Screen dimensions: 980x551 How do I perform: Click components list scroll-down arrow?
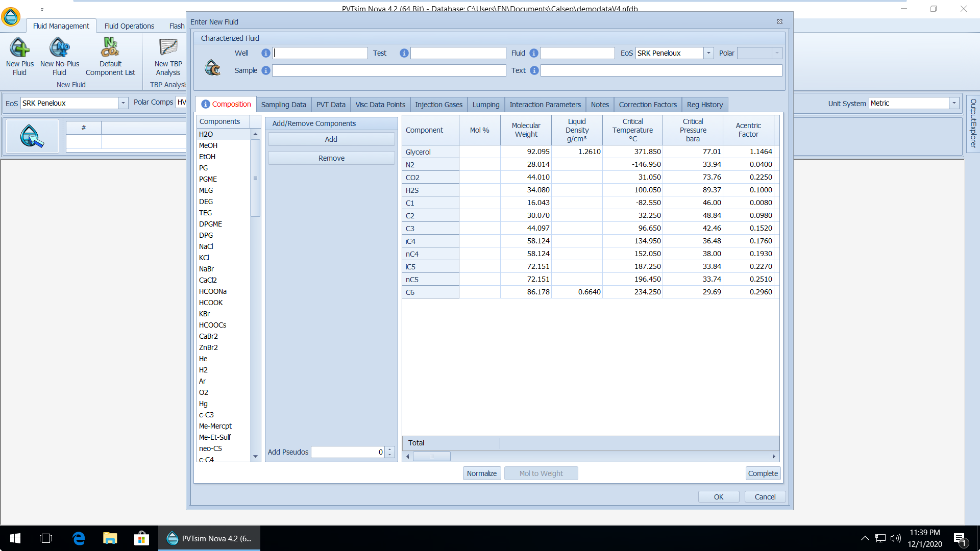tap(255, 457)
